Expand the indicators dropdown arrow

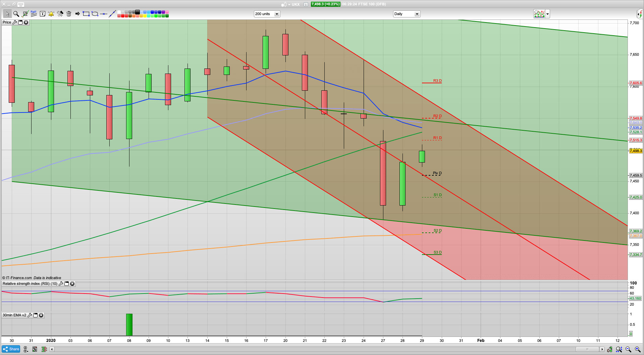(x=548, y=14)
